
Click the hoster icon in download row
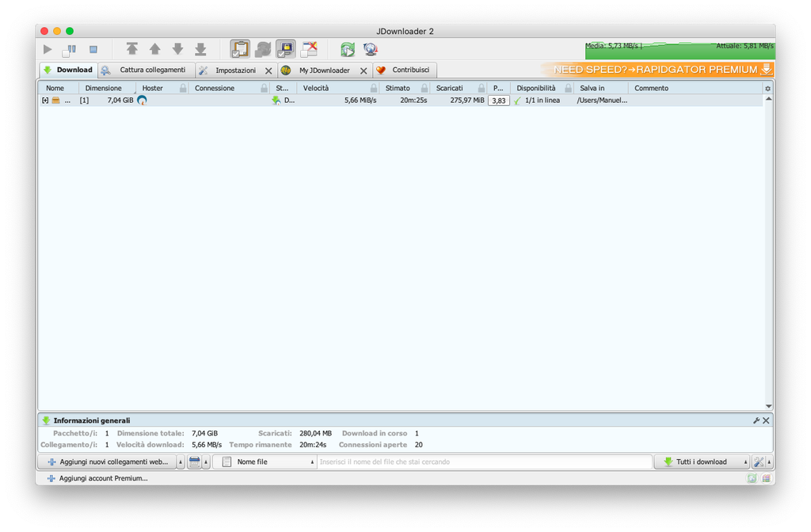[142, 101]
